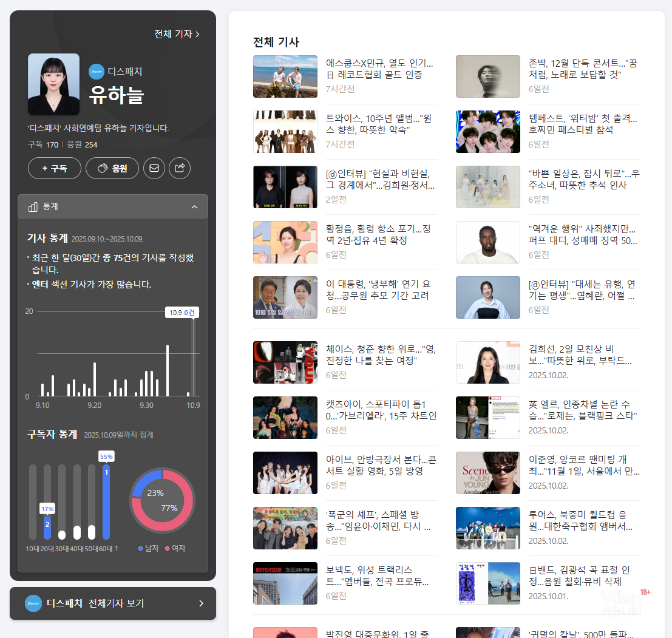672x638 pixels.
Task: Click the Dispatch logo in bottom banner
Action: tap(33, 603)
